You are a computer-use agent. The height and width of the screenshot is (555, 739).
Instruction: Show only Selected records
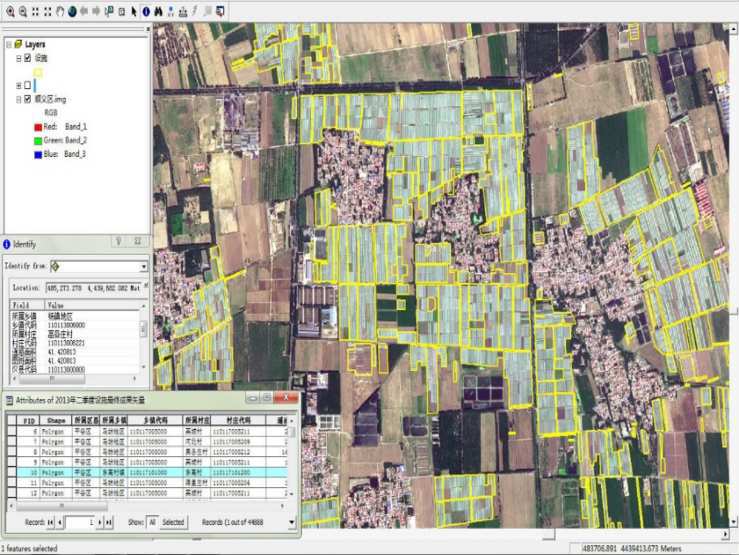coord(173,522)
